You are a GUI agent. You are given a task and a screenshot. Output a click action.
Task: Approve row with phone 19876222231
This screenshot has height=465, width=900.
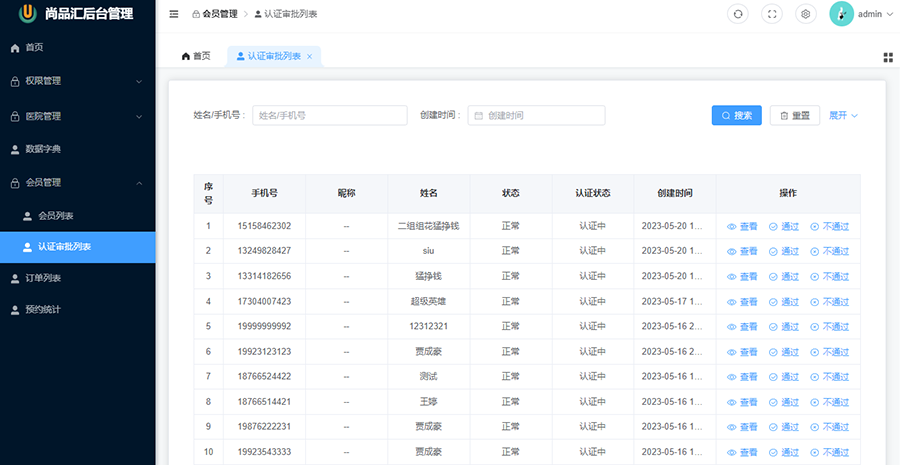pos(783,427)
